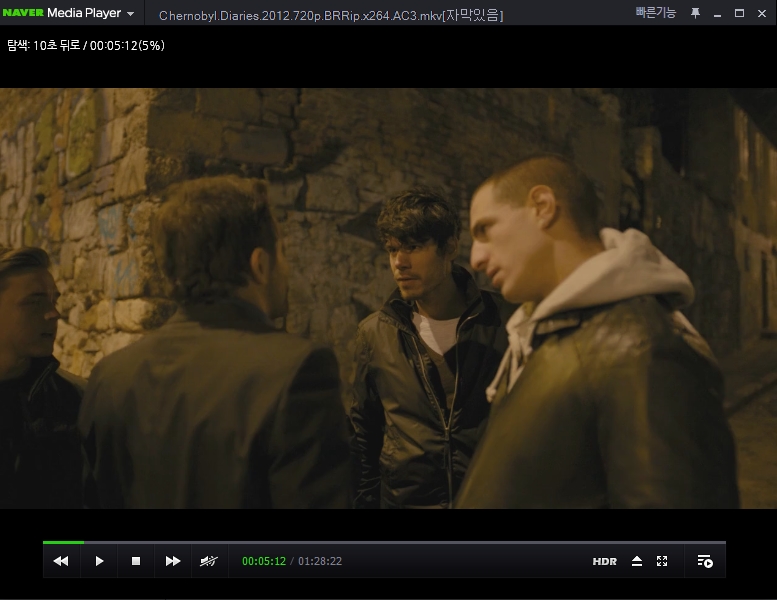Enter fullscreen mode
This screenshot has width=777, height=600.
click(662, 561)
